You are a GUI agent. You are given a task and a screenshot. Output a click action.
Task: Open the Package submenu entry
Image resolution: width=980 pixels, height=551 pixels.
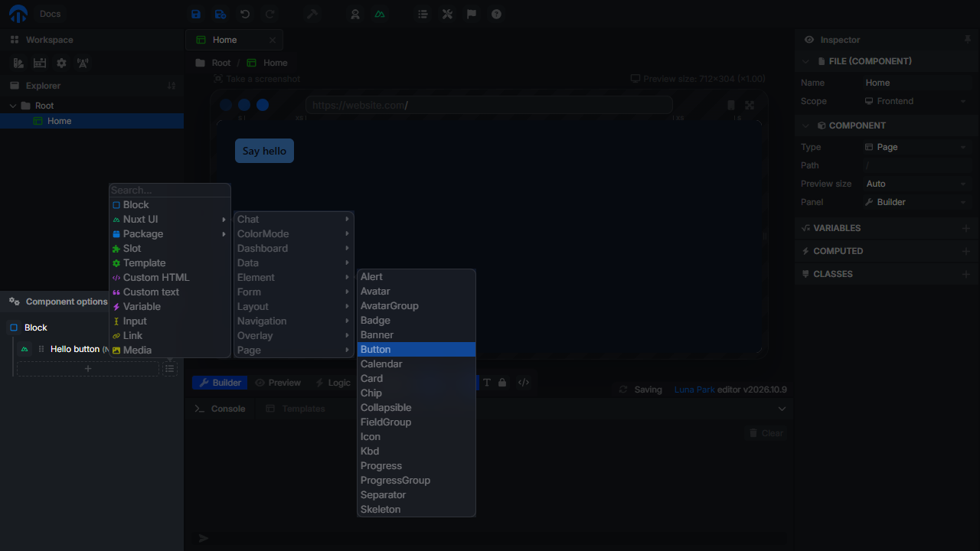(170, 233)
